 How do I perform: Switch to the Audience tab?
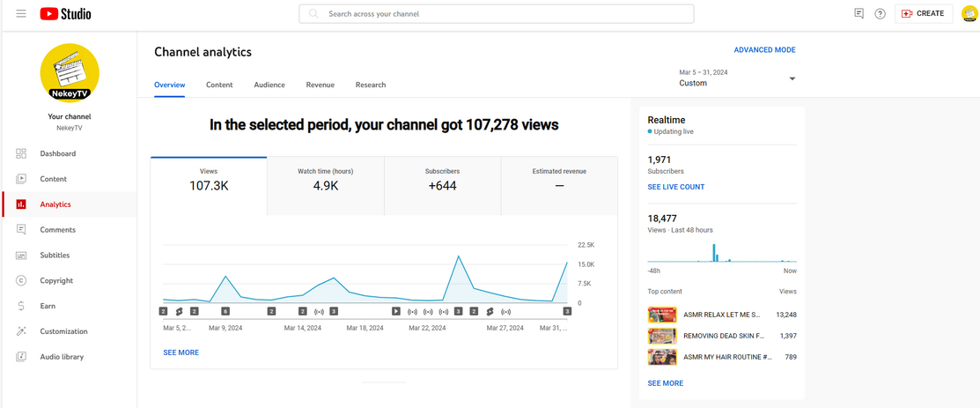[x=269, y=85]
